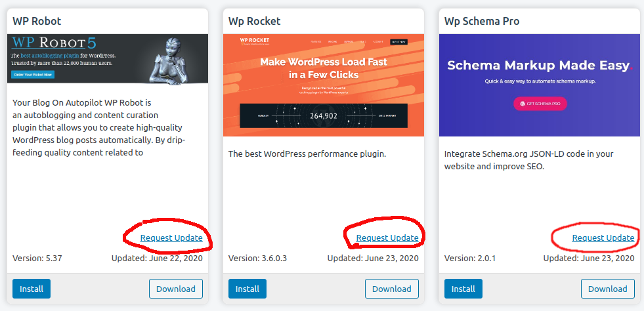This screenshot has height=311, width=644.
Task: Select the WP Robot card title
Action: tap(33, 21)
